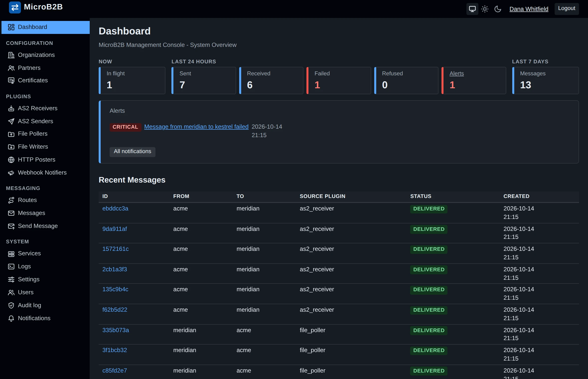Open message 2cb1a3f3
588x379 pixels.
point(115,269)
